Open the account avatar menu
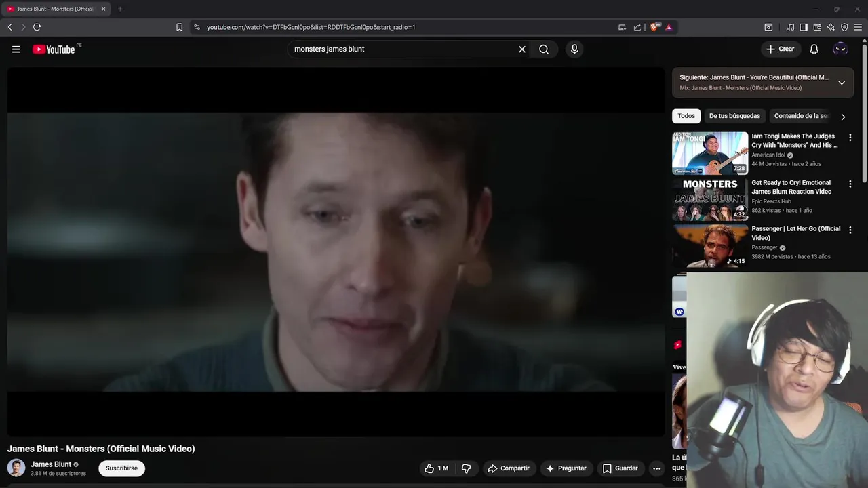This screenshot has height=488, width=868. [840, 49]
